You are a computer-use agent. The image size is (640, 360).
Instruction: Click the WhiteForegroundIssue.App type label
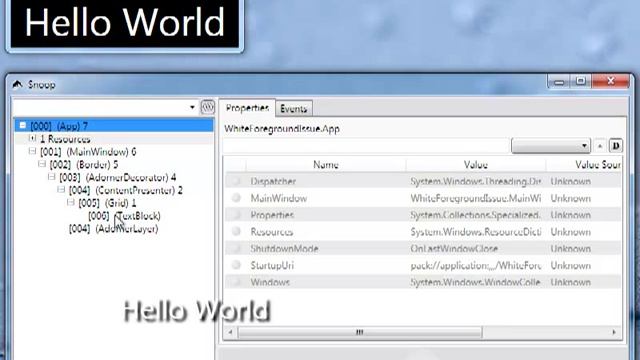coord(282,129)
